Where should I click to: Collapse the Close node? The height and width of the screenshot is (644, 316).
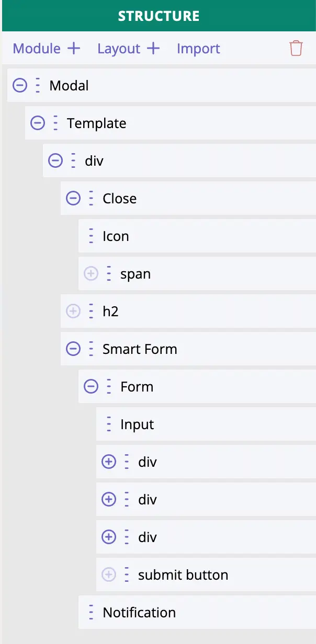73,198
